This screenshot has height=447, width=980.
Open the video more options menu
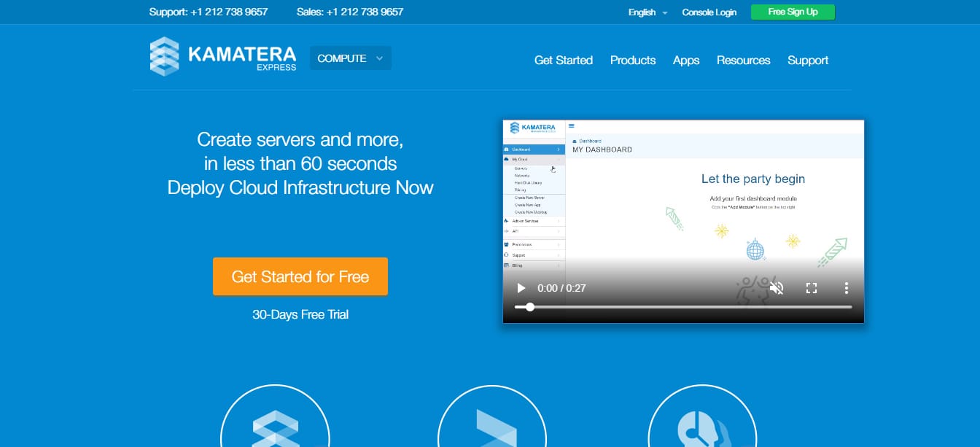tap(846, 288)
